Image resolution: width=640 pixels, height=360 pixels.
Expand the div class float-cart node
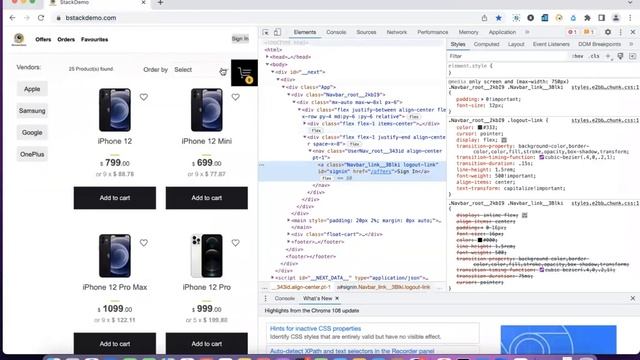(x=289, y=234)
